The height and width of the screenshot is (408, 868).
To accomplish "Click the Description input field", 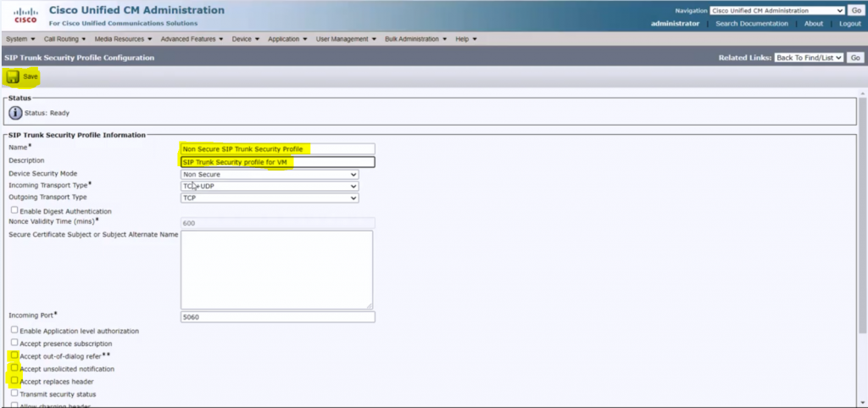I will (277, 162).
